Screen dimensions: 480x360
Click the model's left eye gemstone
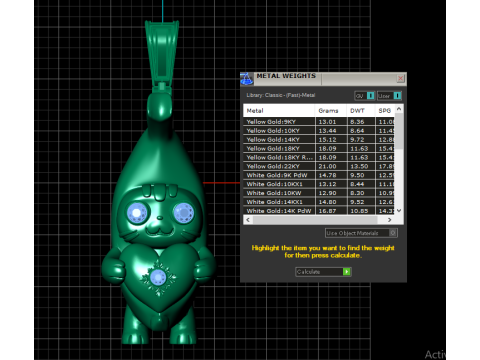pyautogui.click(x=137, y=213)
